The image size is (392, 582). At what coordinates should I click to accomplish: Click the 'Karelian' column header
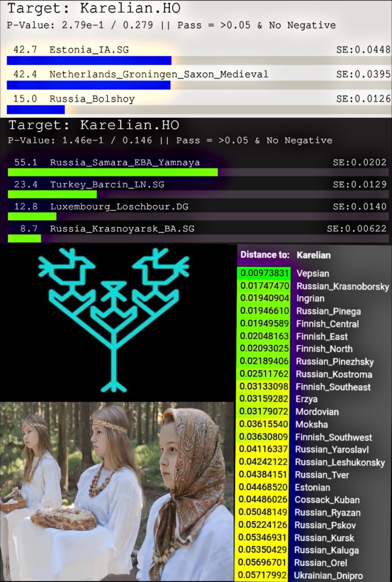pyautogui.click(x=314, y=255)
